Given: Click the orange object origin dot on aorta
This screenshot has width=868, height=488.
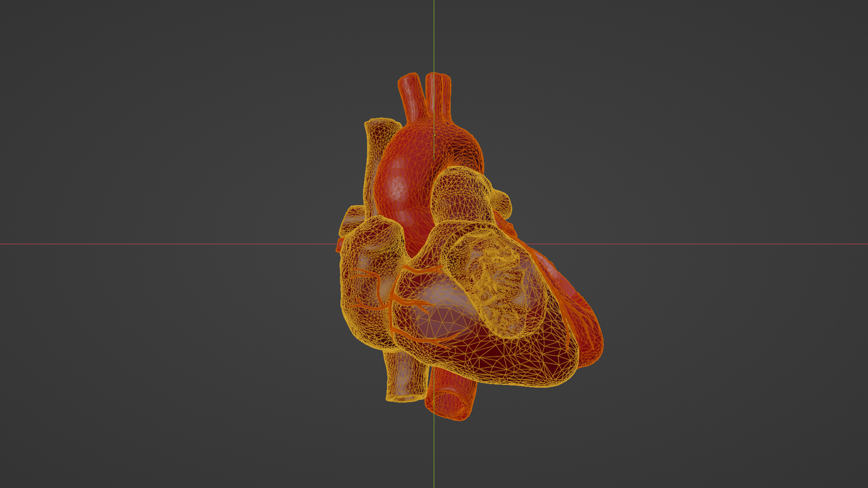Looking at the screenshot, I should (435, 135).
